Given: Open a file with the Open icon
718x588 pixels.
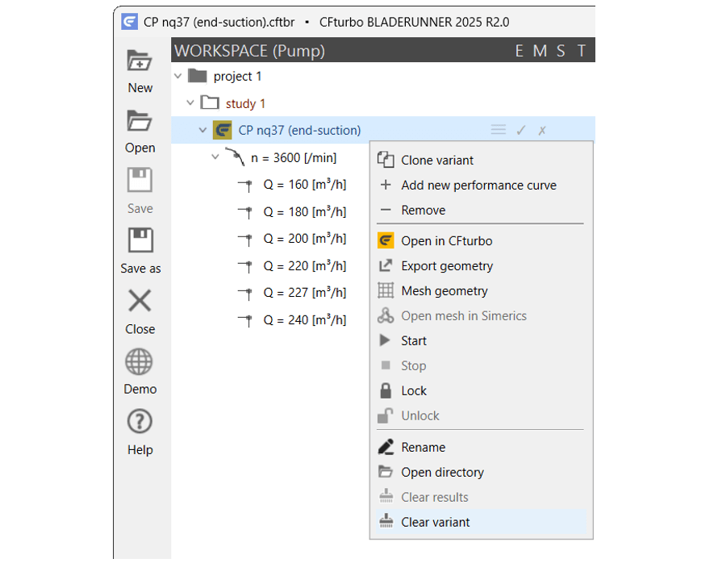Looking at the screenshot, I should click(140, 121).
